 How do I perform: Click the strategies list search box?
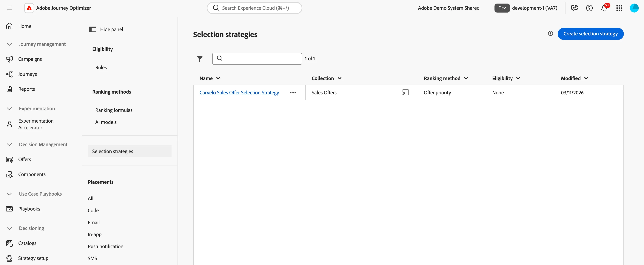(x=257, y=59)
